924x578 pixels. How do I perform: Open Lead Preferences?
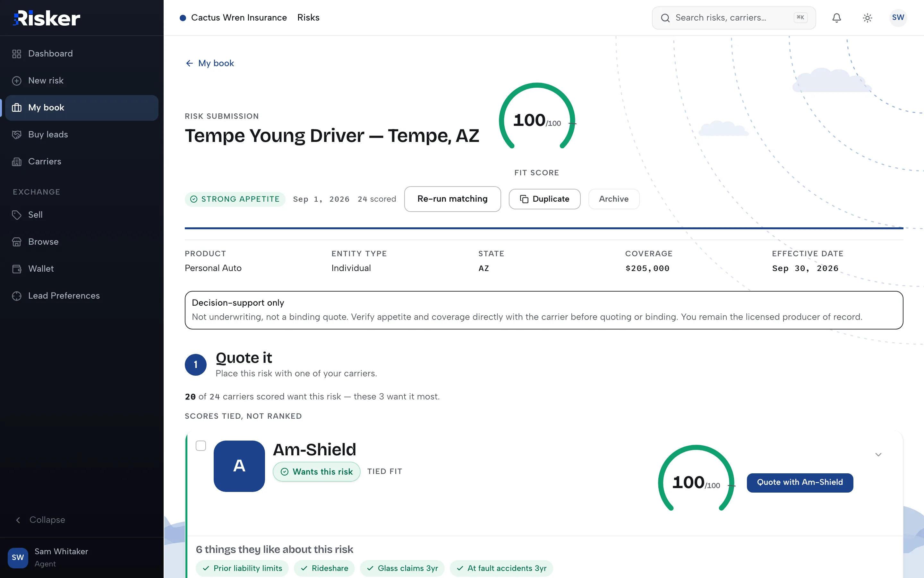pos(82,296)
